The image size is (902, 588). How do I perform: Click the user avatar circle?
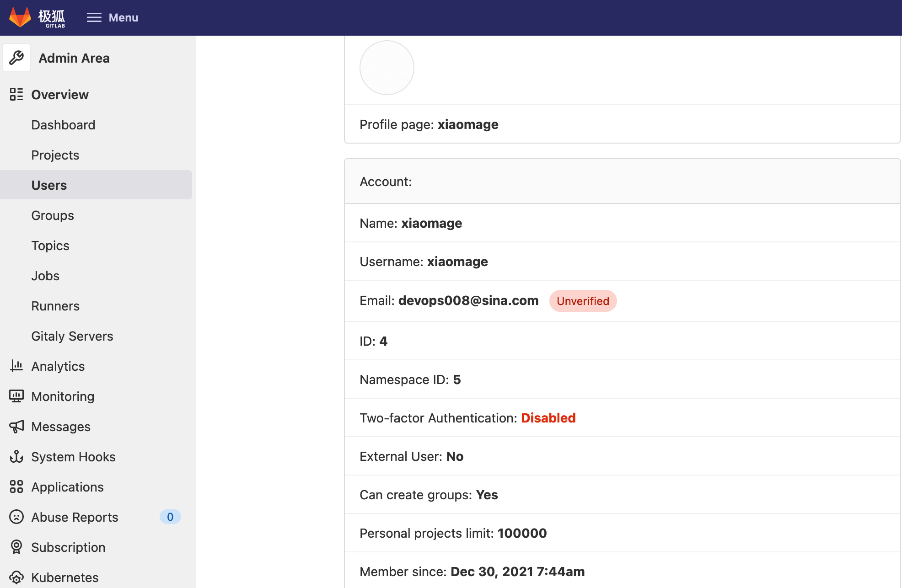pos(387,68)
